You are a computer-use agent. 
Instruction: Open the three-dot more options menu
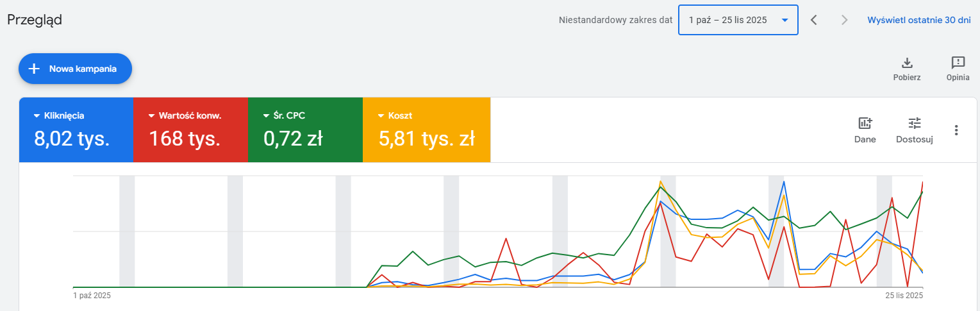pos(956,130)
